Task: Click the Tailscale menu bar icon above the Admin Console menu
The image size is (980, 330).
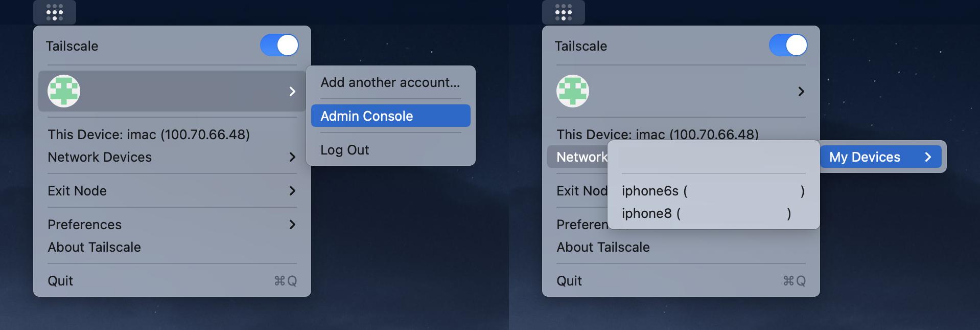Action: click(x=55, y=12)
